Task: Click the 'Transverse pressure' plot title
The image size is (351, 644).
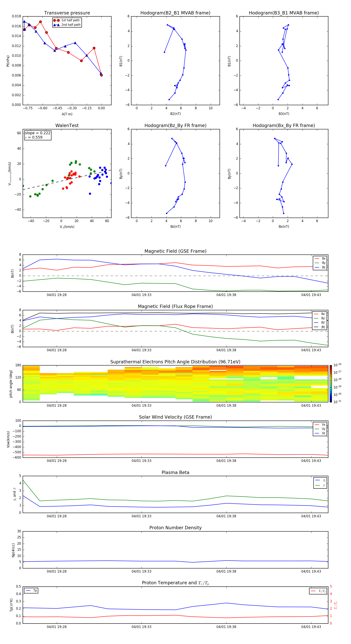Action: (67, 13)
